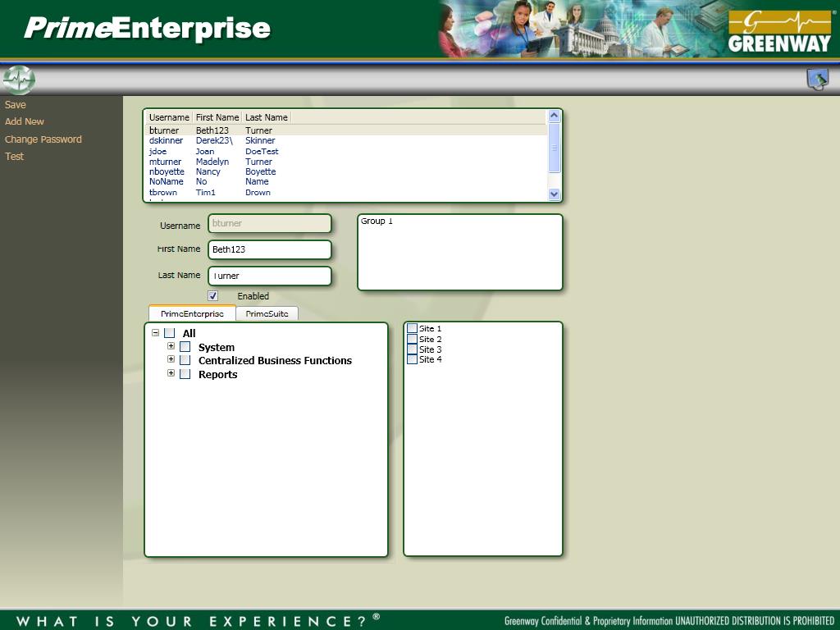Screen dimensions: 840x630
Task: Click the Boyette last name cell
Action: pos(261,171)
